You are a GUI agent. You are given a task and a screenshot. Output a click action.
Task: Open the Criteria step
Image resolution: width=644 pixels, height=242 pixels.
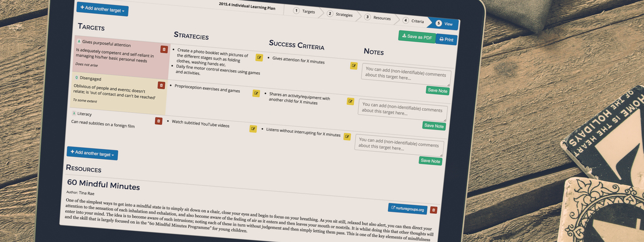[x=413, y=21]
